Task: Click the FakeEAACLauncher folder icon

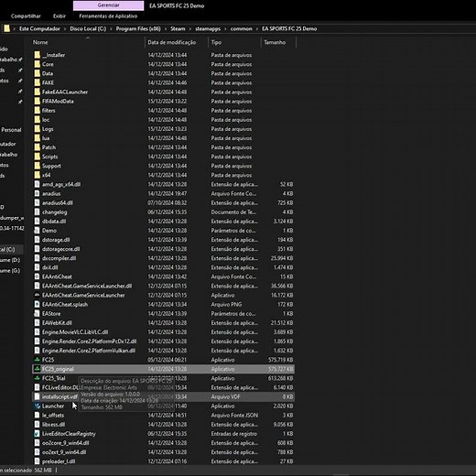Action: (x=37, y=92)
